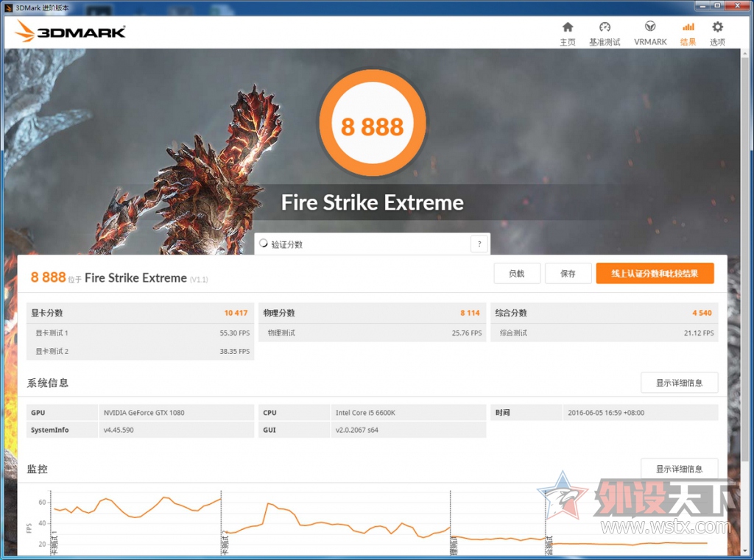Screen dimensions: 754x560
Task: Open benchmark tests gauge icon
Action: pos(605,27)
